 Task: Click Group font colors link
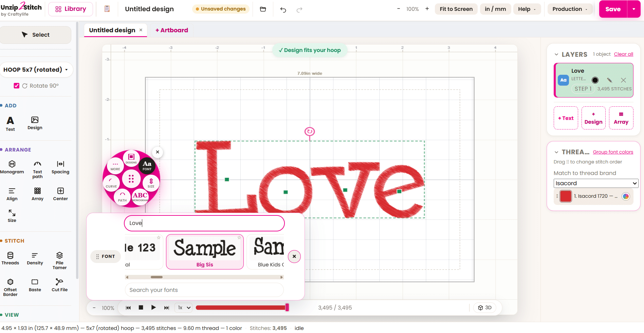tap(613, 152)
